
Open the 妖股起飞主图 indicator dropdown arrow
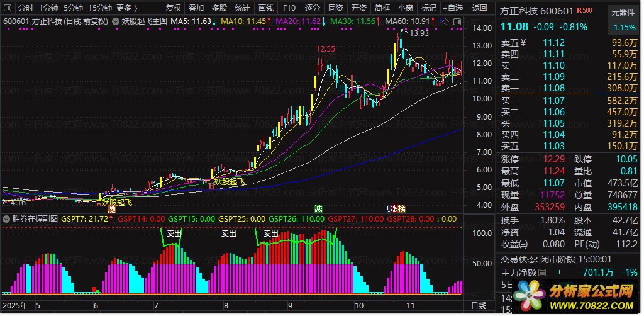[x=116, y=21]
